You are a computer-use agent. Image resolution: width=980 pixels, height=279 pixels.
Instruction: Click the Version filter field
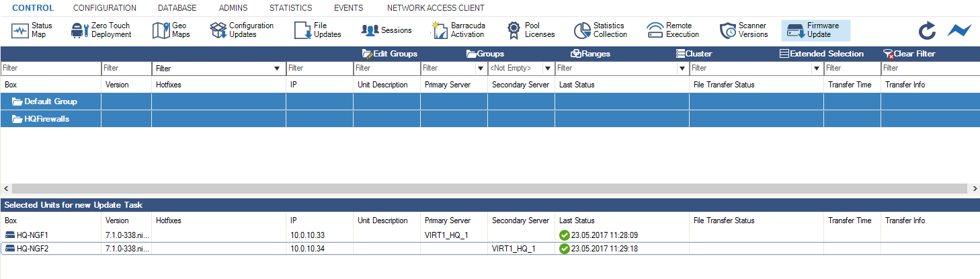point(126,69)
